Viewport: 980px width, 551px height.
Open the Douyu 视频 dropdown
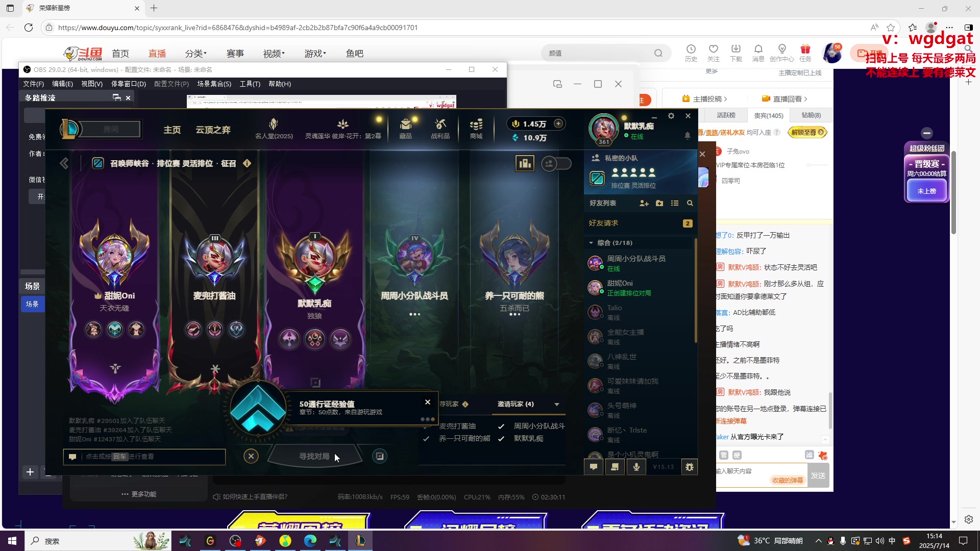[274, 54]
